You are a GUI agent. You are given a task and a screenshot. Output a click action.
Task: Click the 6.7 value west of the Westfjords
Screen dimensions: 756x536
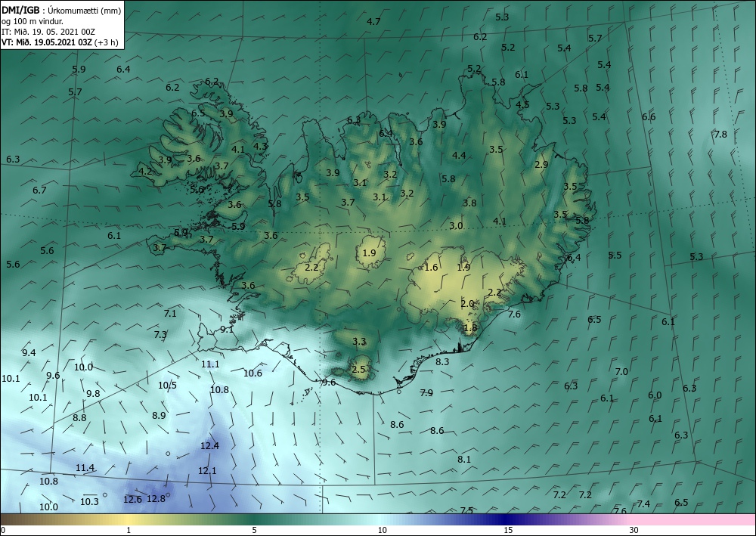[39, 191]
